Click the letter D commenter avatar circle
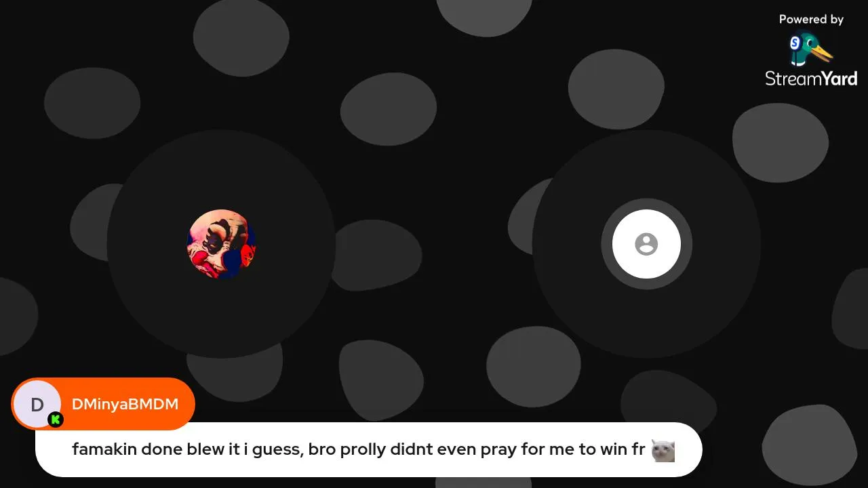This screenshot has width=868, height=488. (x=37, y=405)
